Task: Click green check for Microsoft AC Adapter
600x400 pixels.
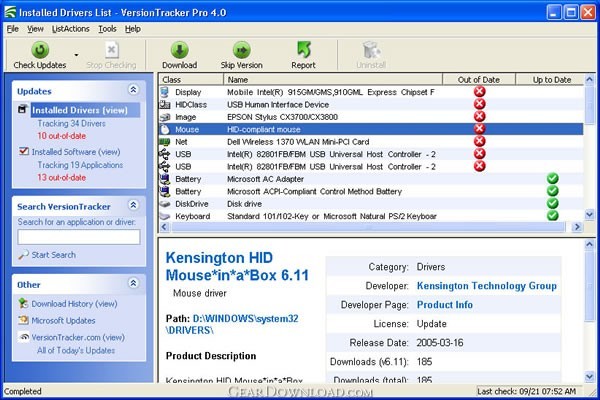Action: coord(553,178)
